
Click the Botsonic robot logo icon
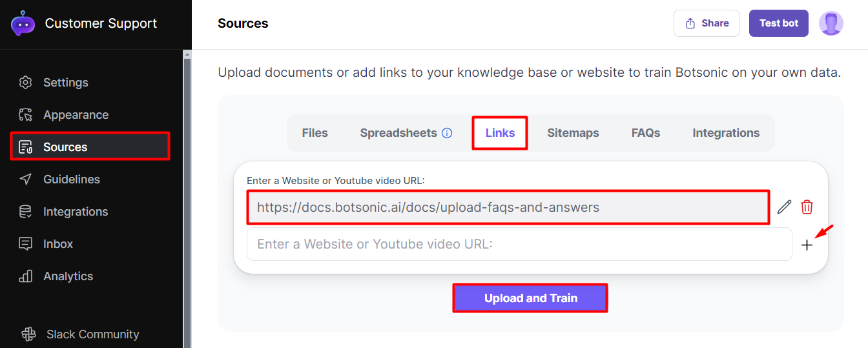click(23, 23)
